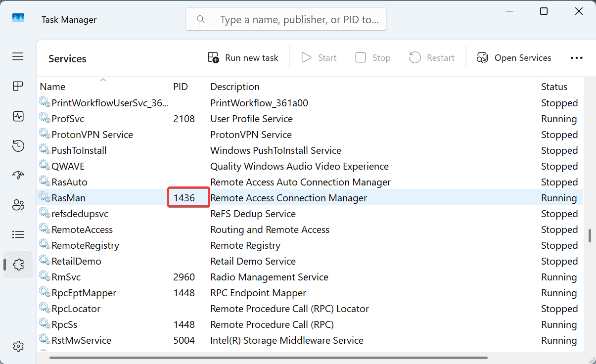
Task: Click the RasMan service gear icon
Action: tap(45, 197)
